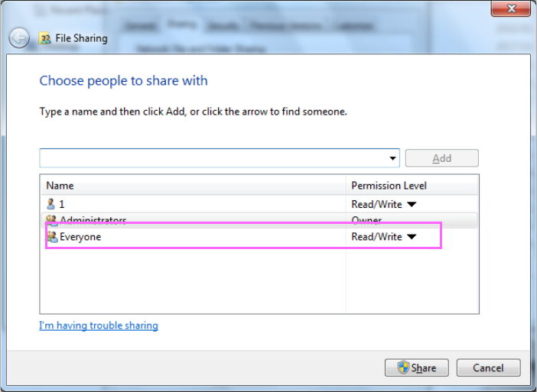Viewport: 537px width, 392px height.
Task: Cancel the file sharing dialog
Action: [488, 368]
